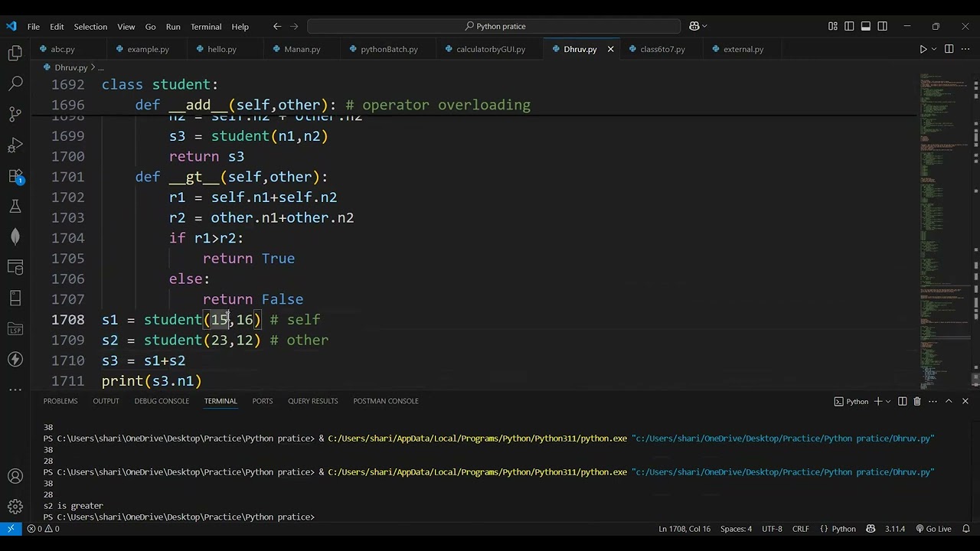Go forward with the right arrow
The width and height of the screenshot is (980, 551).
295,26
